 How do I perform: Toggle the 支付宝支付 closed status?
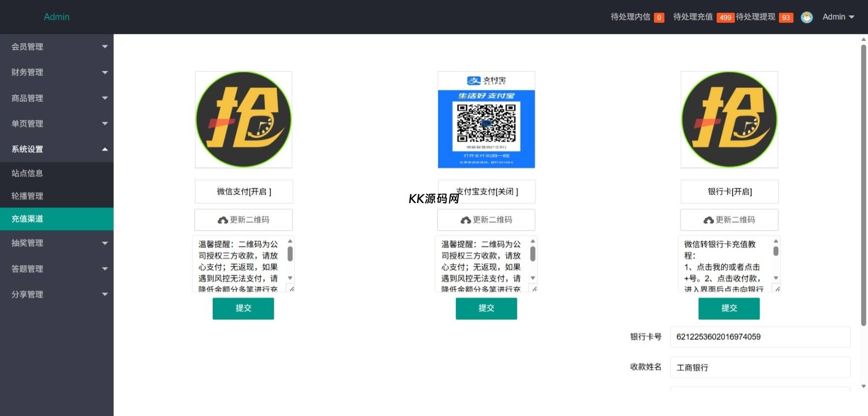486,192
